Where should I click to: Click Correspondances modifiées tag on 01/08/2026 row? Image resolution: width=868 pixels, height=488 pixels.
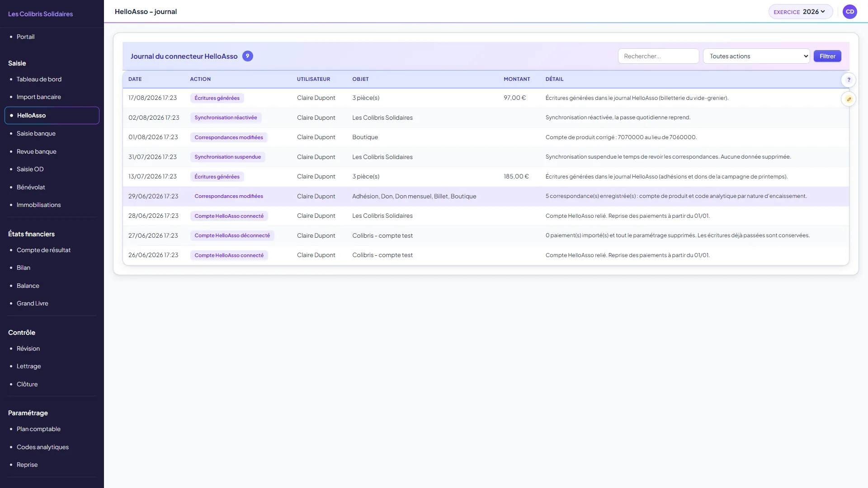tap(229, 137)
